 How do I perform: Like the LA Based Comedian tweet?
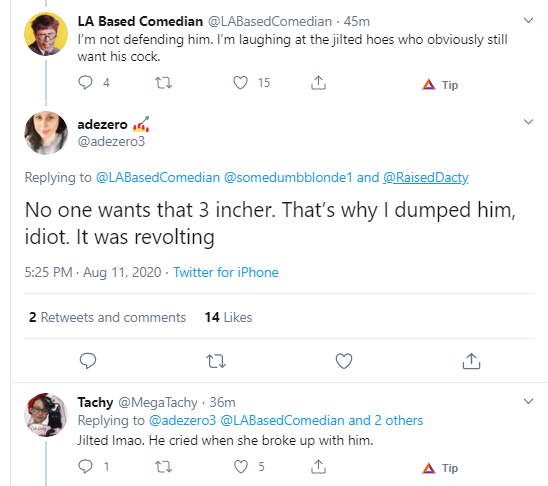pos(240,83)
